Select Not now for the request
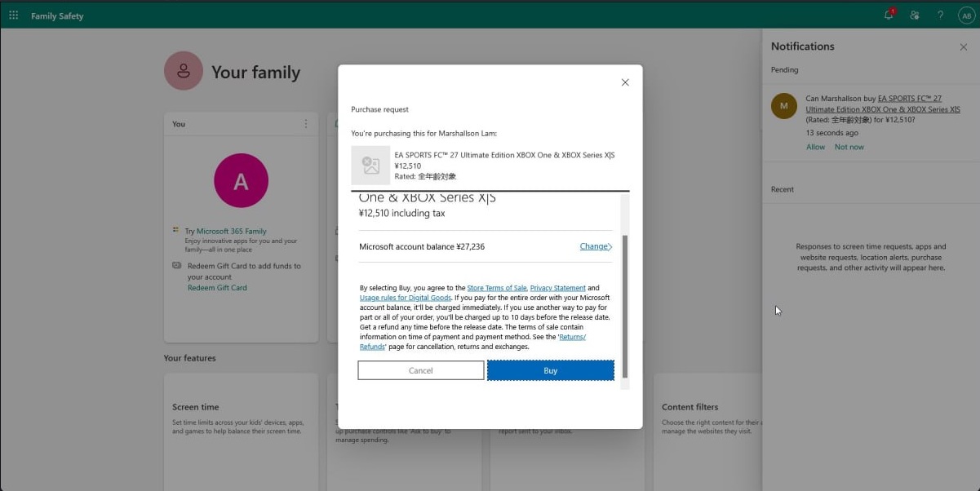Image resolution: width=980 pixels, height=491 pixels. click(x=849, y=147)
